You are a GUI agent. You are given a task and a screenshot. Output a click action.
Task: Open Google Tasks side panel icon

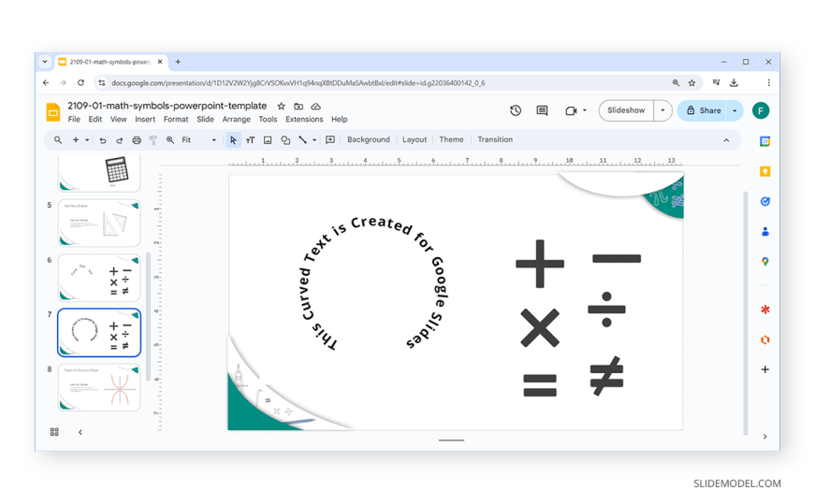764,201
